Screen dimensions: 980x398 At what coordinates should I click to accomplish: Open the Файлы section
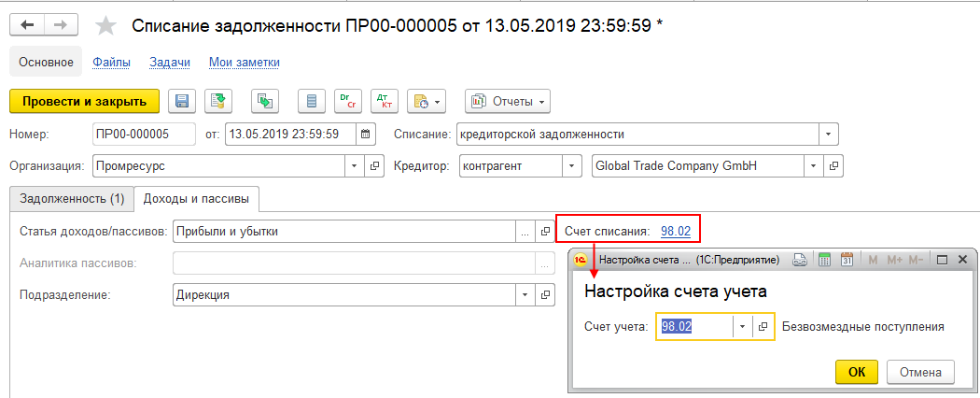coord(111,63)
